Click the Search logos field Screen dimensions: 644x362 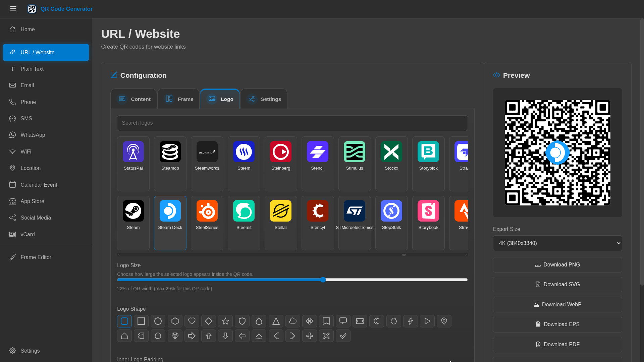292,123
